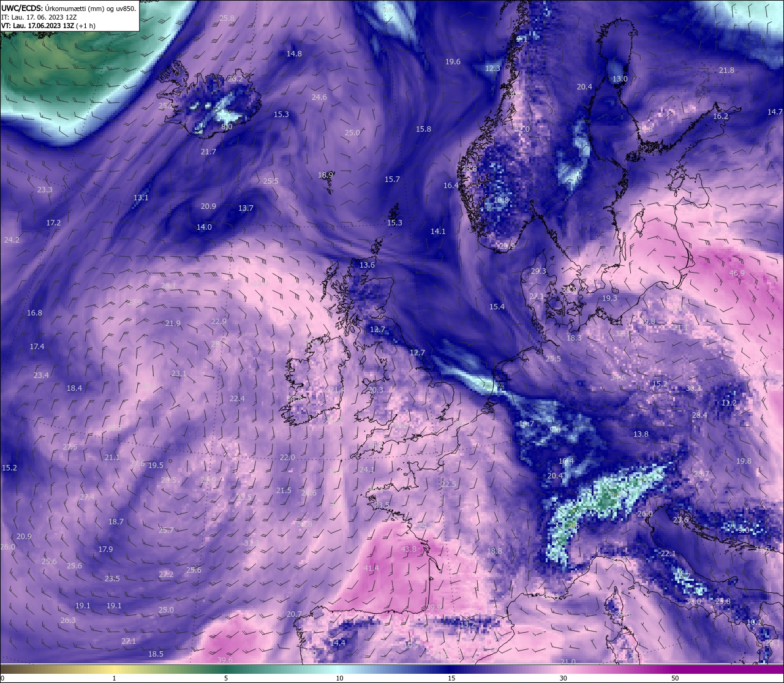Select the map value '19.5'
Screen dimensions: 784x683
pyautogui.click(x=156, y=466)
